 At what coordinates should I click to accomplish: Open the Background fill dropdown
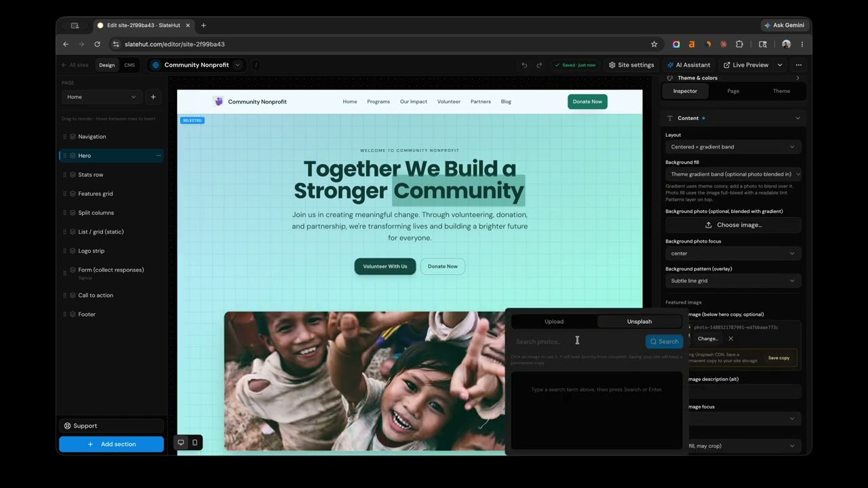click(733, 174)
